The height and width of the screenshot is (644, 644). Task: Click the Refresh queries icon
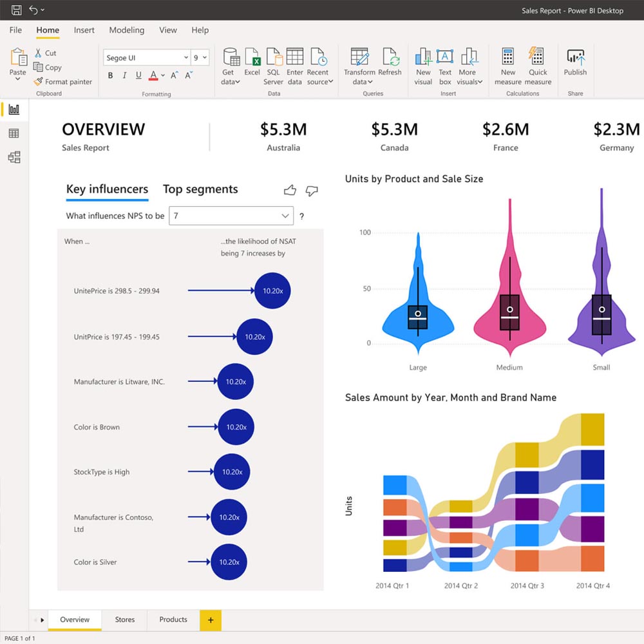[x=390, y=57]
